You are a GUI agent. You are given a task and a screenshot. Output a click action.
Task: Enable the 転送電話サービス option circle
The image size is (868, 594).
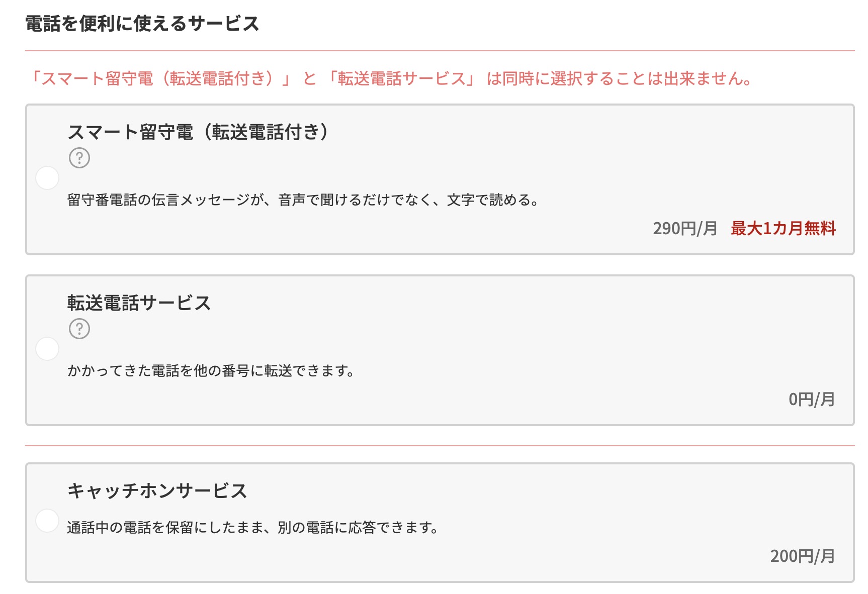47,349
